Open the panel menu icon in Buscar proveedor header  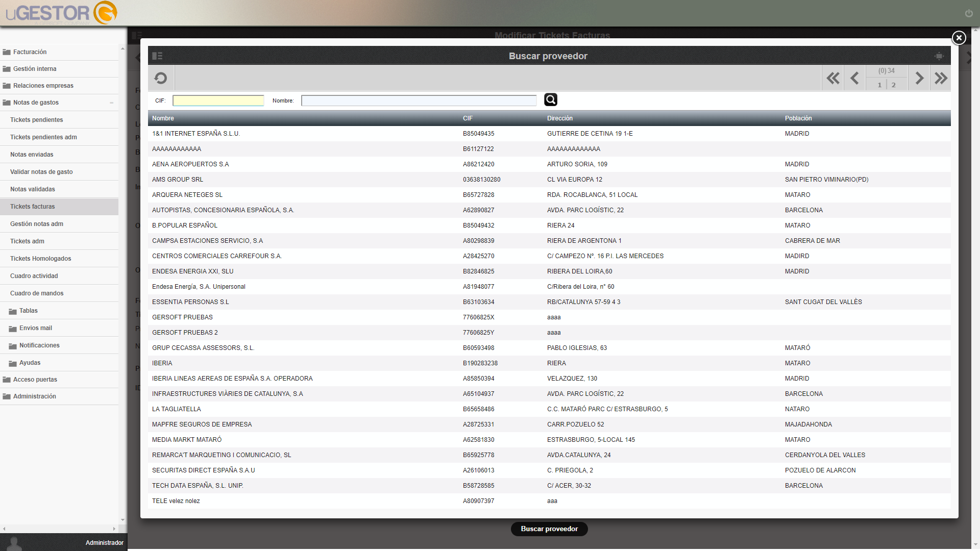click(157, 56)
